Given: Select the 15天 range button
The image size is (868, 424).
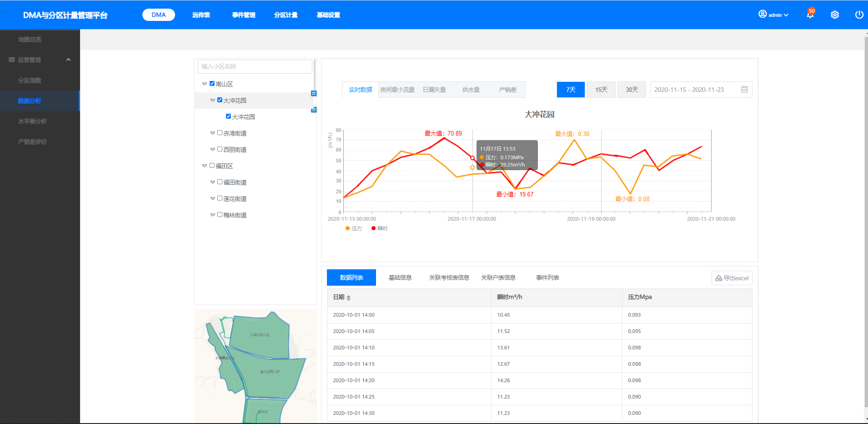Looking at the screenshot, I should point(601,90).
